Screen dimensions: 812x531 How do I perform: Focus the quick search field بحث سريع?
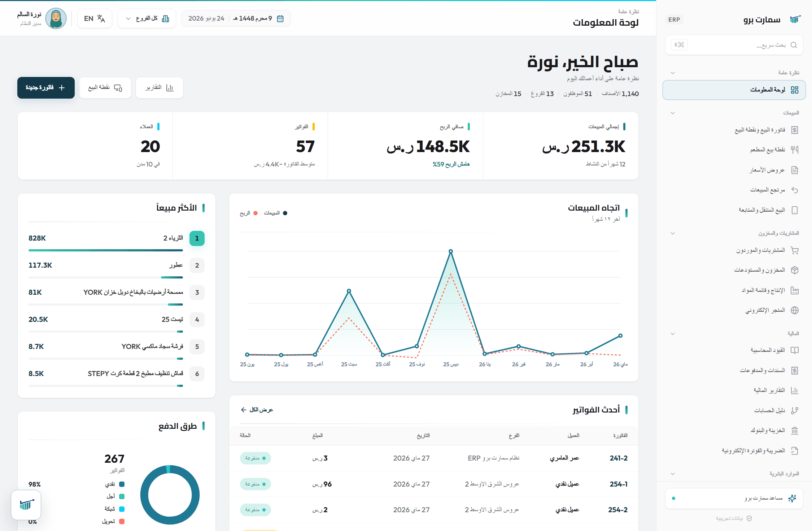(x=734, y=45)
